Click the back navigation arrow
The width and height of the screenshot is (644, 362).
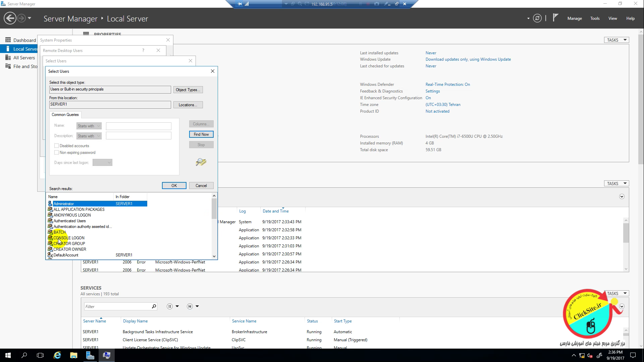tap(10, 18)
